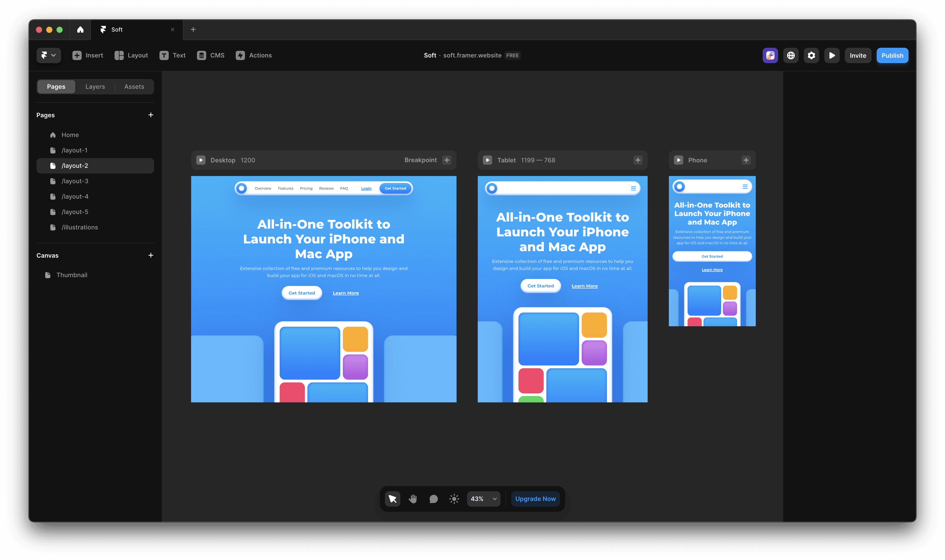
Task: Click the globe localization icon
Action: click(791, 55)
